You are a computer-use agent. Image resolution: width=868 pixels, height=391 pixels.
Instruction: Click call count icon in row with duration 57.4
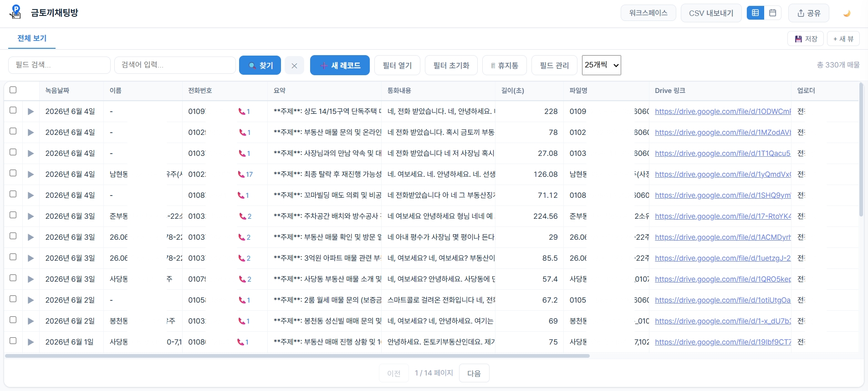pos(245,279)
